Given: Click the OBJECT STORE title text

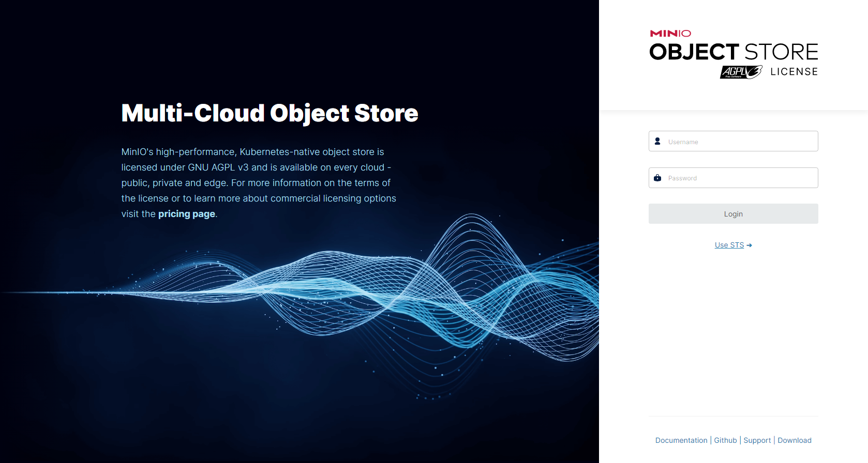Looking at the screenshot, I should pos(734,52).
